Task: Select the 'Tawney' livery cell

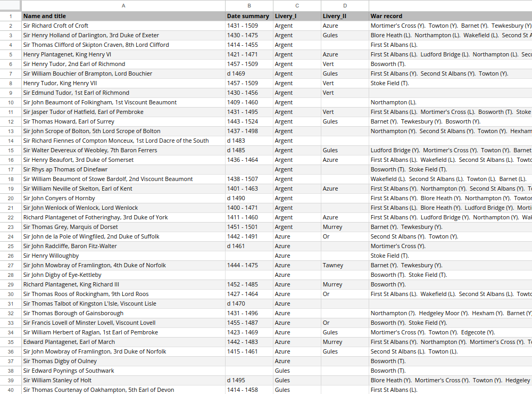Action: point(345,265)
